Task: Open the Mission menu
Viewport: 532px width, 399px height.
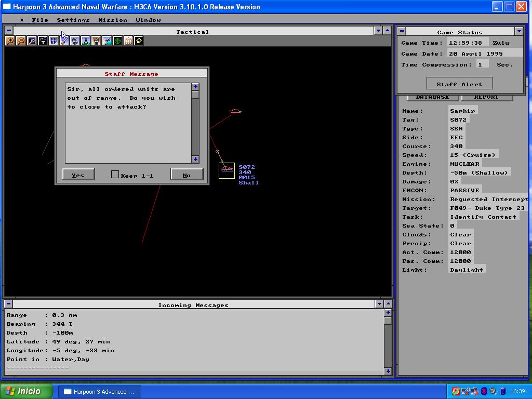Action: pyautogui.click(x=113, y=20)
